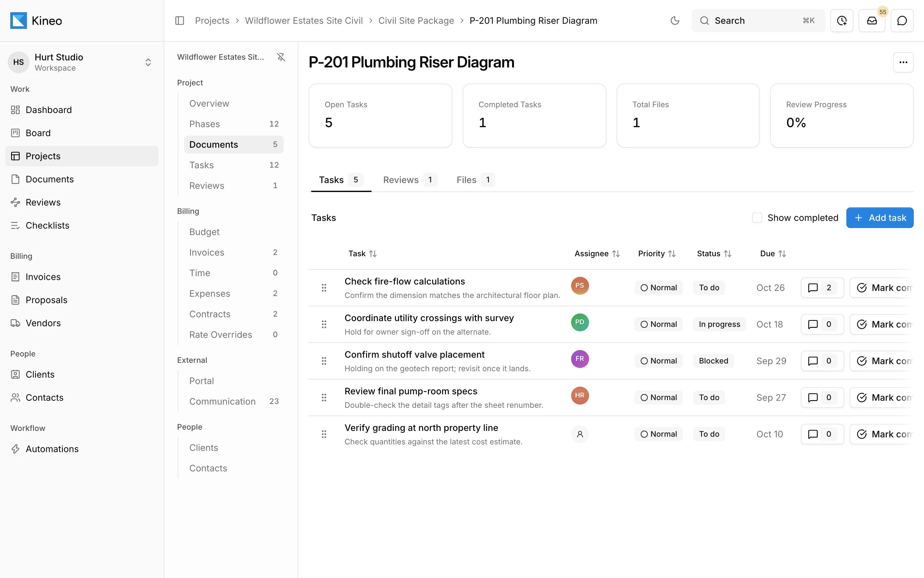This screenshot has height=578, width=924.
Task: Open the clock timer icon button
Action: [842, 21]
